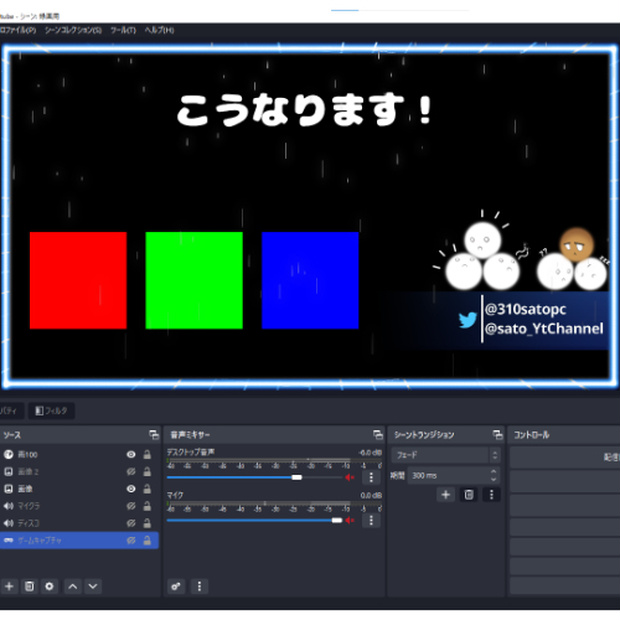This screenshot has width=620, height=620.
Task: Move selected source down with arrow
Action: [93, 586]
